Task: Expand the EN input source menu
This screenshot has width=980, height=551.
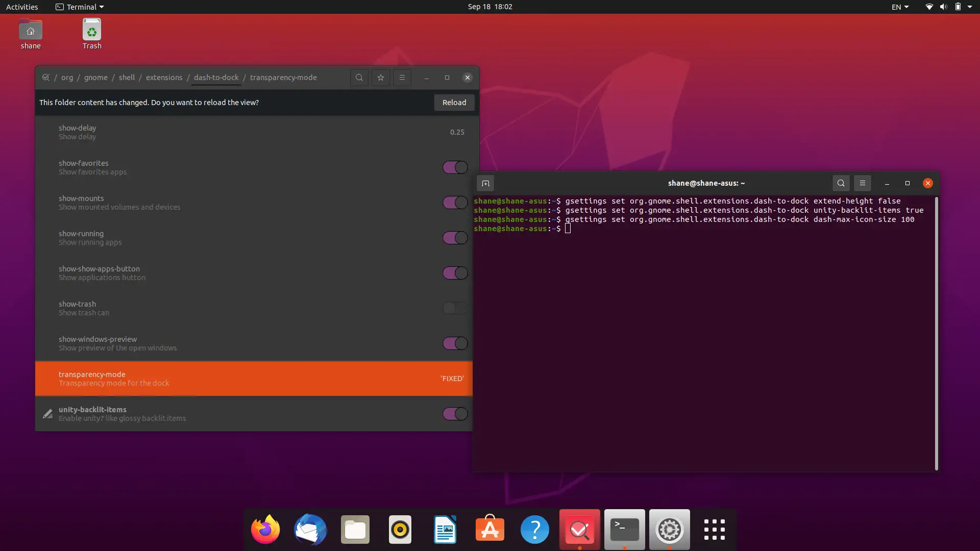Action: (x=900, y=7)
